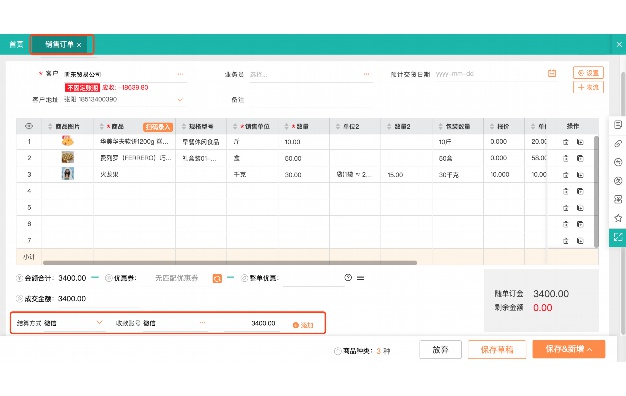Image resolution: width=626 pixels, height=396 pixels.
Task: Open customer picker dots beside 客户 field
Action: [180, 74]
